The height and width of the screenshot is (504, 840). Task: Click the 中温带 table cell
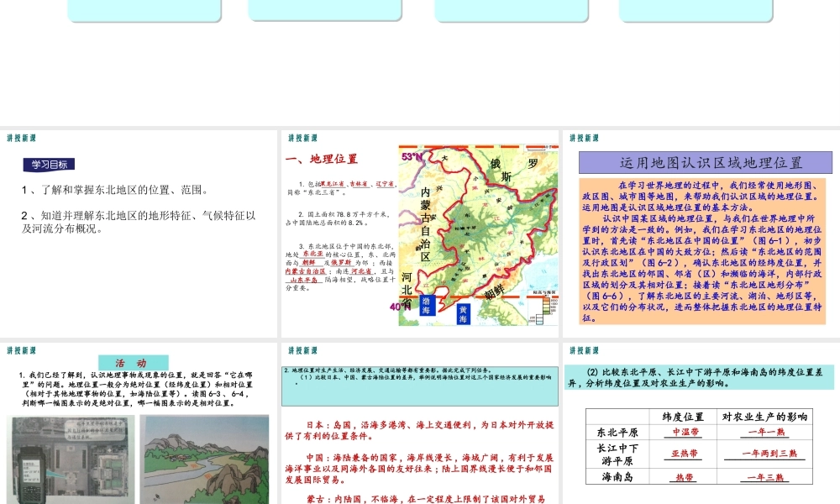683,432
